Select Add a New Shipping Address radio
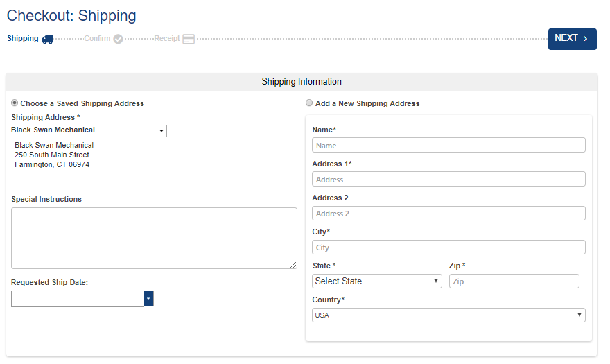 pos(309,103)
